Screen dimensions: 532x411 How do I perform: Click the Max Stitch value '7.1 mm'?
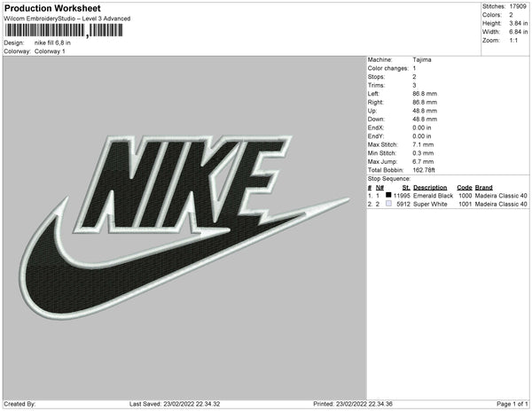(x=423, y=144)
